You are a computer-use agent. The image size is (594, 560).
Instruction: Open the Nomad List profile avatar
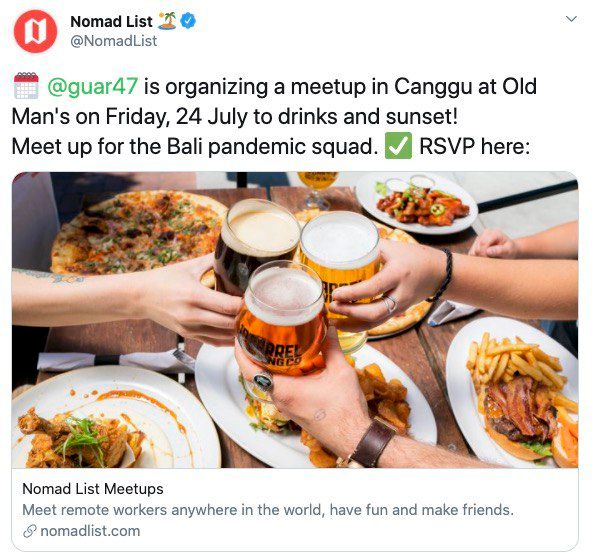[35, 31]
